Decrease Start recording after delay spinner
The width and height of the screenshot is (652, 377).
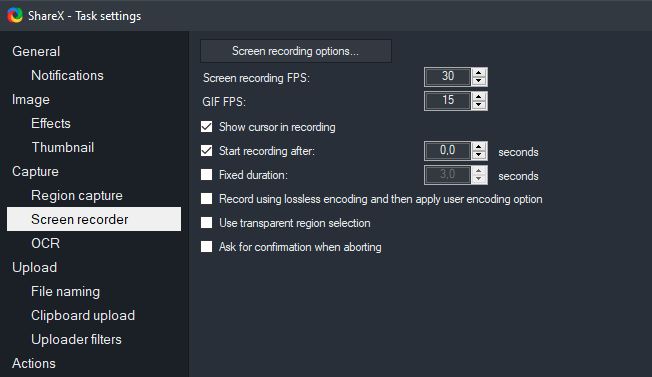[479, 155]
